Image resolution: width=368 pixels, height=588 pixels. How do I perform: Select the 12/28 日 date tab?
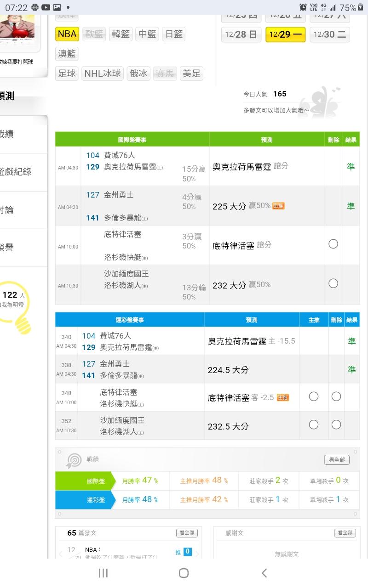tap(241, 34)
